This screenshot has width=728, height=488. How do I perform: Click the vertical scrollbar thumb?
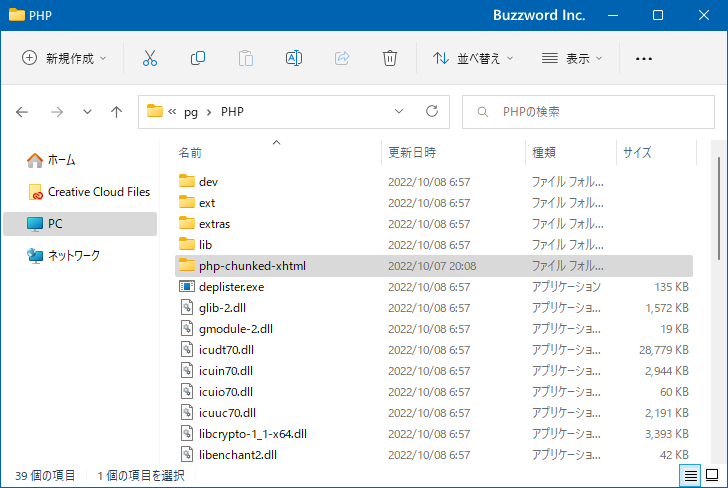pos(718,208)
